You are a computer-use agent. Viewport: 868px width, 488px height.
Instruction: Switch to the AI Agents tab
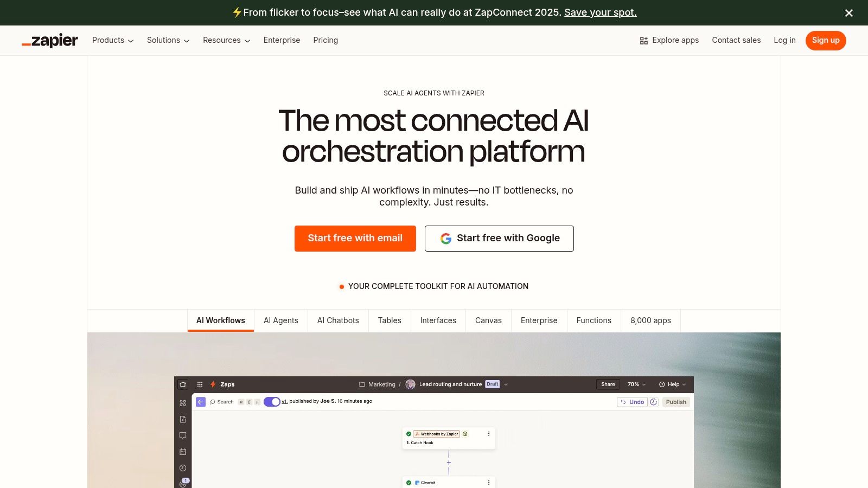281,321
